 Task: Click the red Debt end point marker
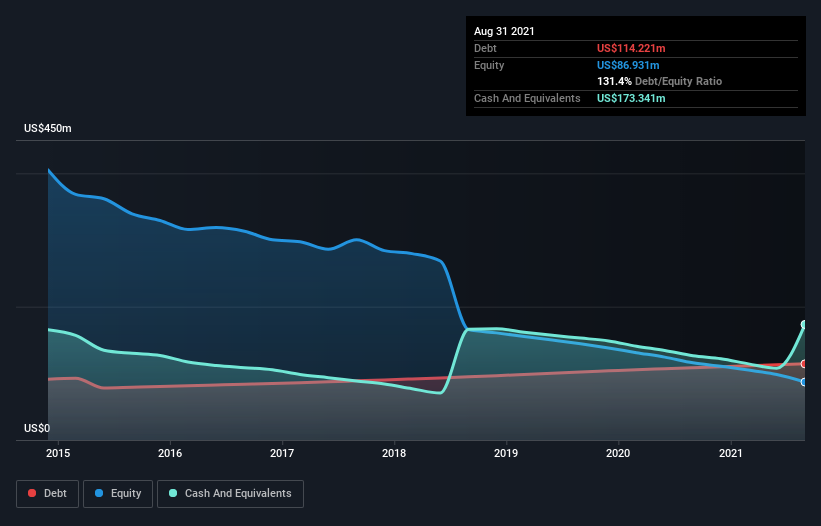(x=804, y=364)
